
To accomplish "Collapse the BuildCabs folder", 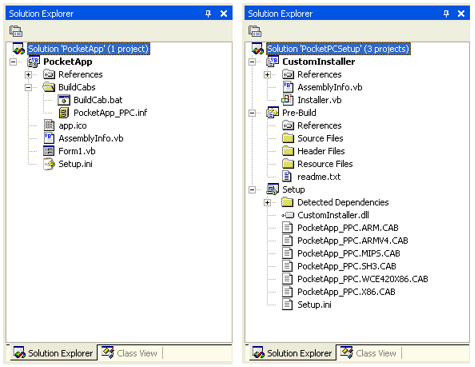I will pyautogui.click(x=28, y=87).
